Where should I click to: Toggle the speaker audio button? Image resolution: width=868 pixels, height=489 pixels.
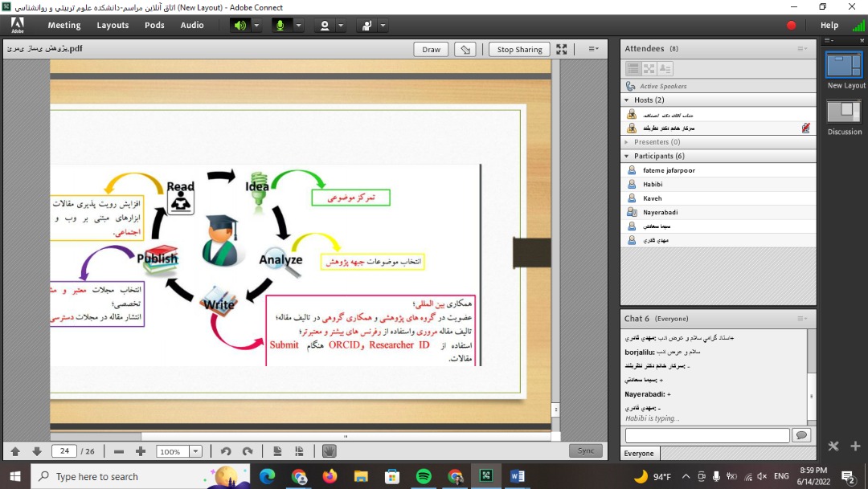[x=240, y=26]
